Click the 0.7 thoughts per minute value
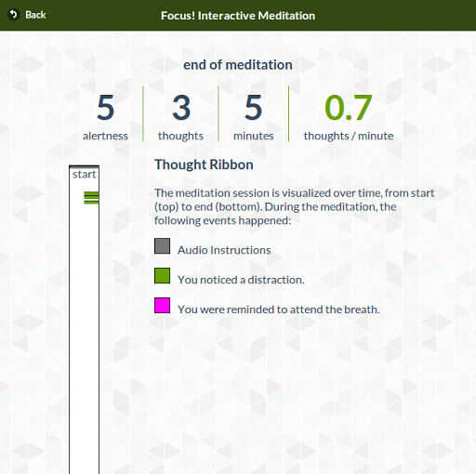 [349, 108]
